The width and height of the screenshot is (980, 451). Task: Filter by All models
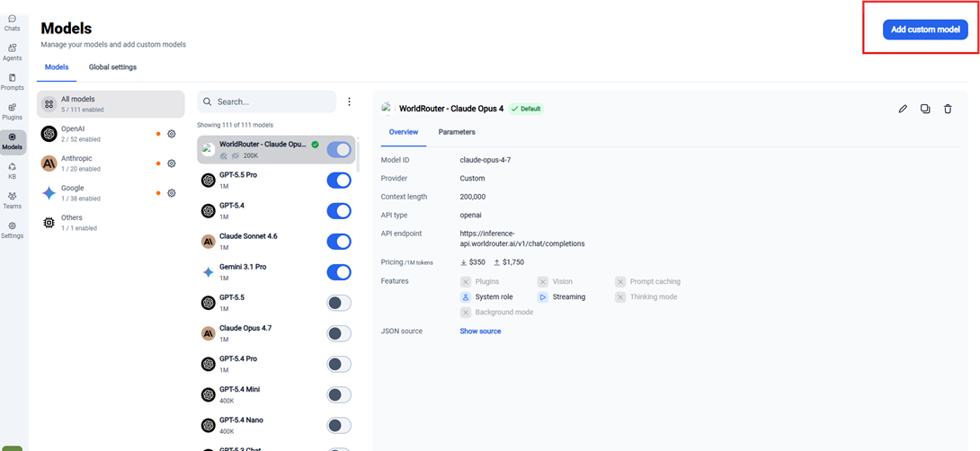tap(111, 104)
